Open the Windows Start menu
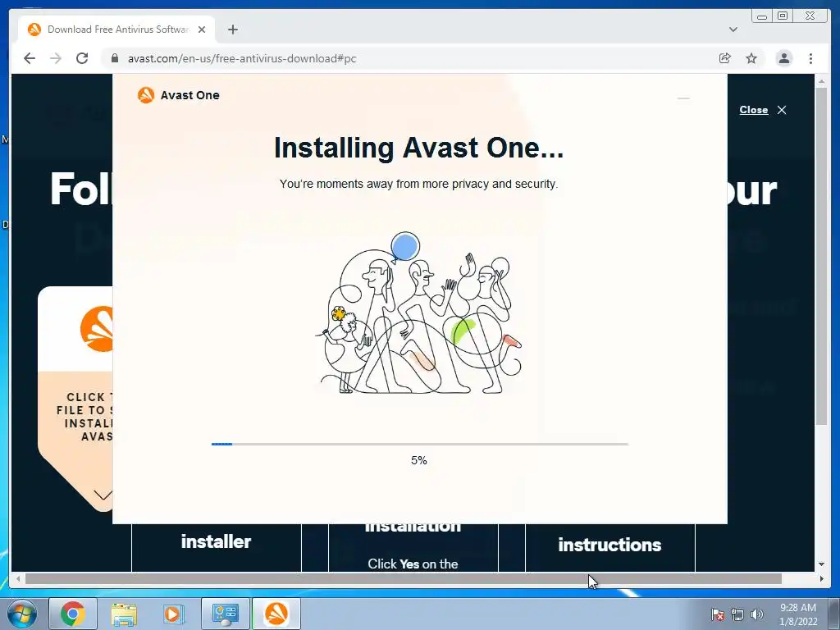Screen dimensions: 840x630 coord(22,614)
